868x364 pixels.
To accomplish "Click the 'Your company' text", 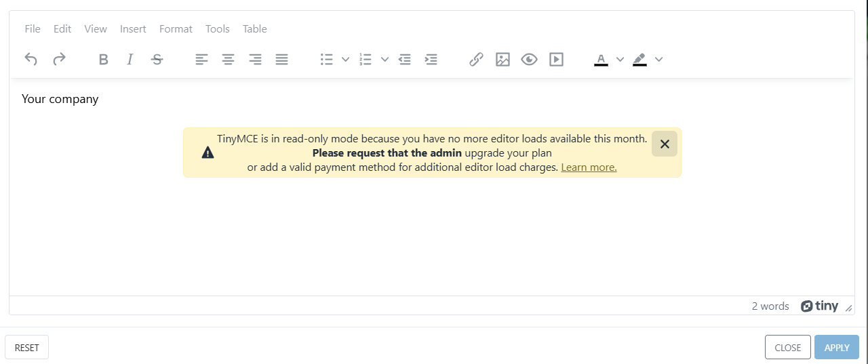I will 60,99.
